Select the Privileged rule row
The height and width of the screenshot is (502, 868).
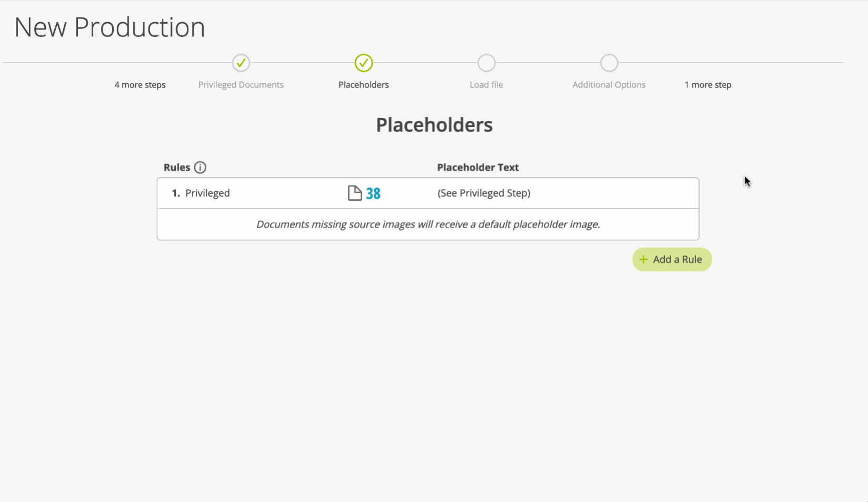pyautogui.click(x=428, y=193)
